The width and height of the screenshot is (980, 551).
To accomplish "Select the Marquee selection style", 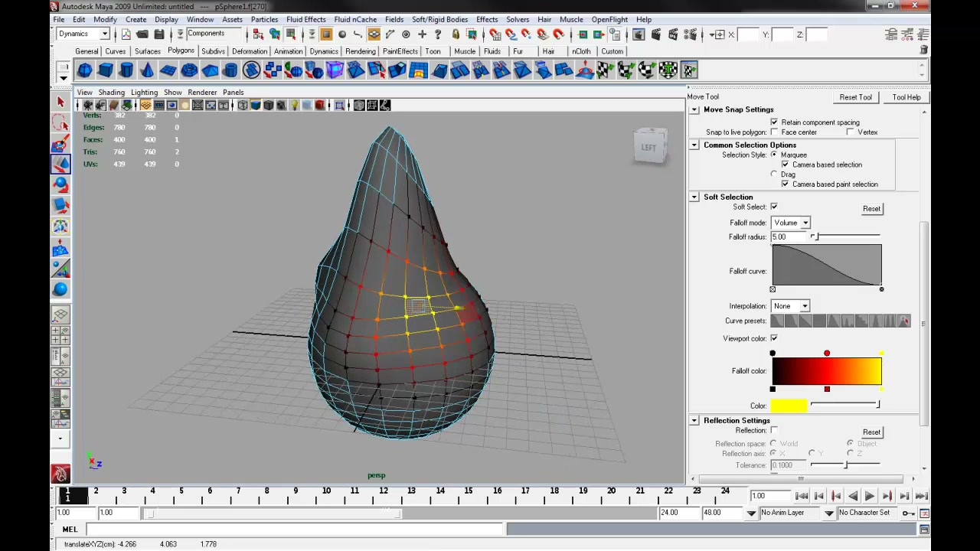I will click(774, 155).
